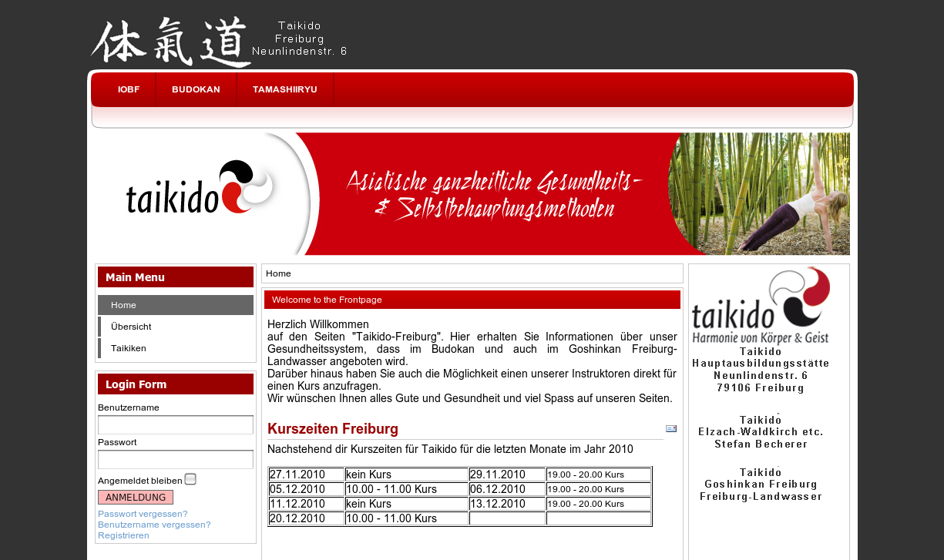The image size is (944, 560).
Task: Click the Main Menu panel heading
Action: 176,277
